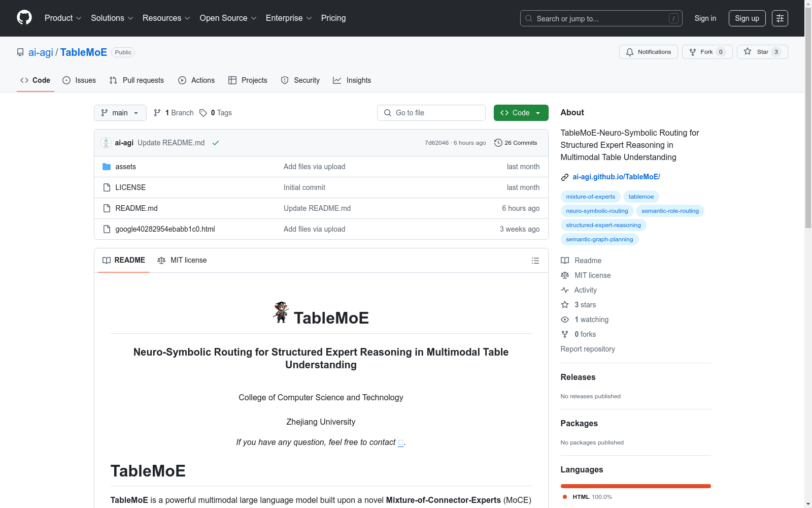Click the Go to file search field
This screenshot has height=508, width=812.
point(431,113)
